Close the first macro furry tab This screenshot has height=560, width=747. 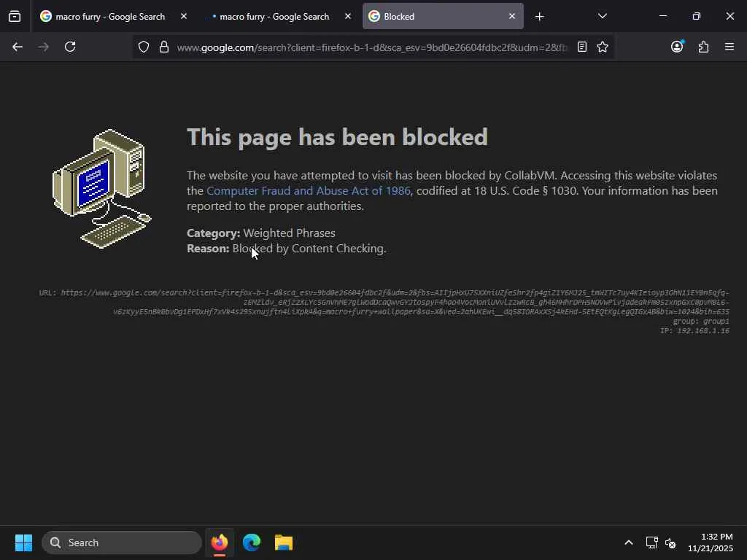tap(184, 16)
